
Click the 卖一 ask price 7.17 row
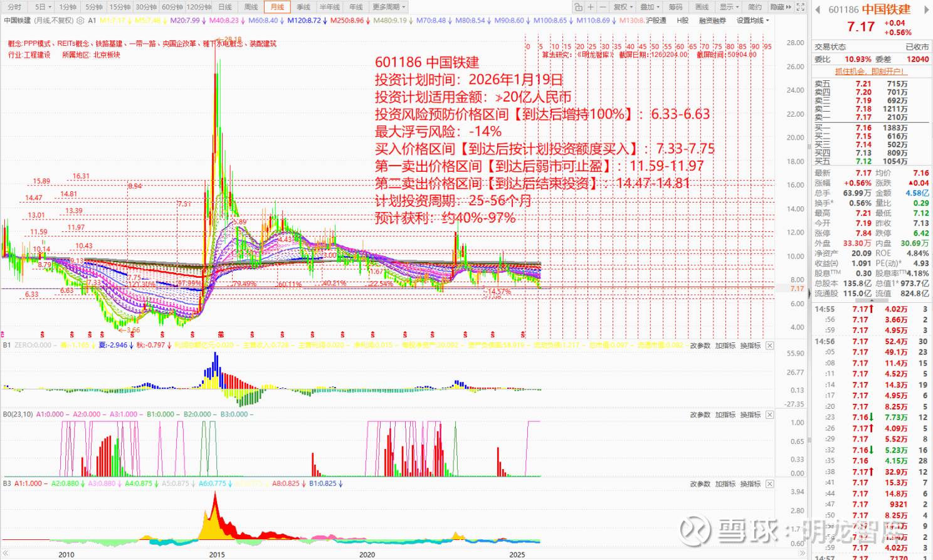pyautogui.click(x=872, y=117)
